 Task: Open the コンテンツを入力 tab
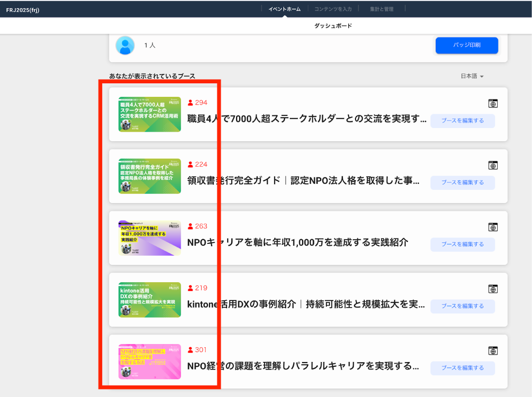pyautogui.click(x=333, y=9)
